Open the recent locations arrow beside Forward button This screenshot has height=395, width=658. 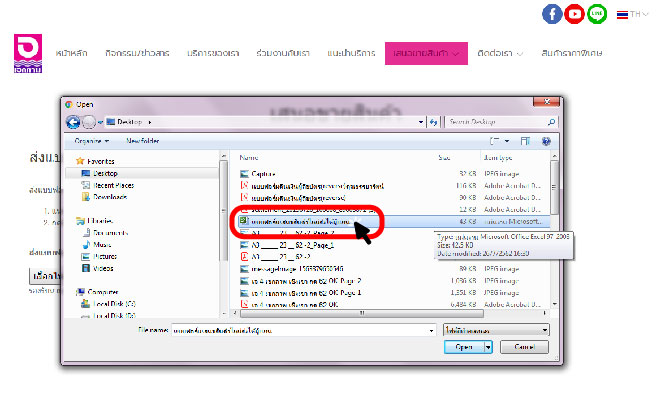point(100,122)
